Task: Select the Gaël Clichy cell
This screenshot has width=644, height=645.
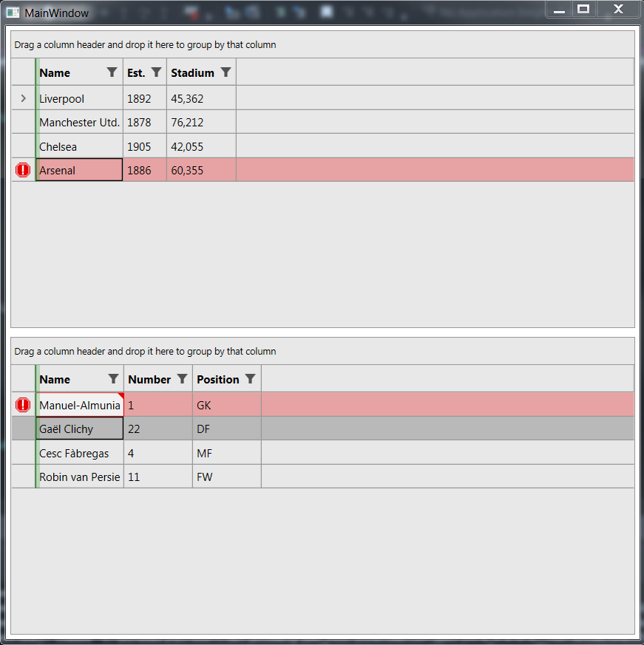Action: [x=81, y=429]
